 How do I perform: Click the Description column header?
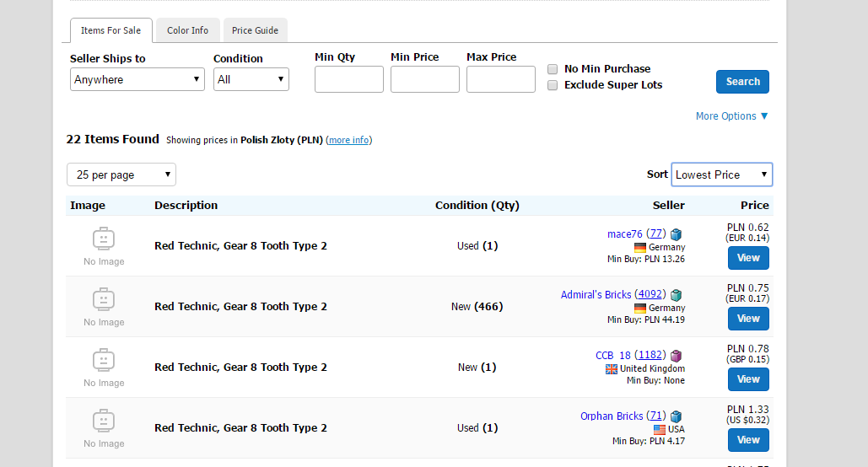pyautogui.click(x=186, y=206)
